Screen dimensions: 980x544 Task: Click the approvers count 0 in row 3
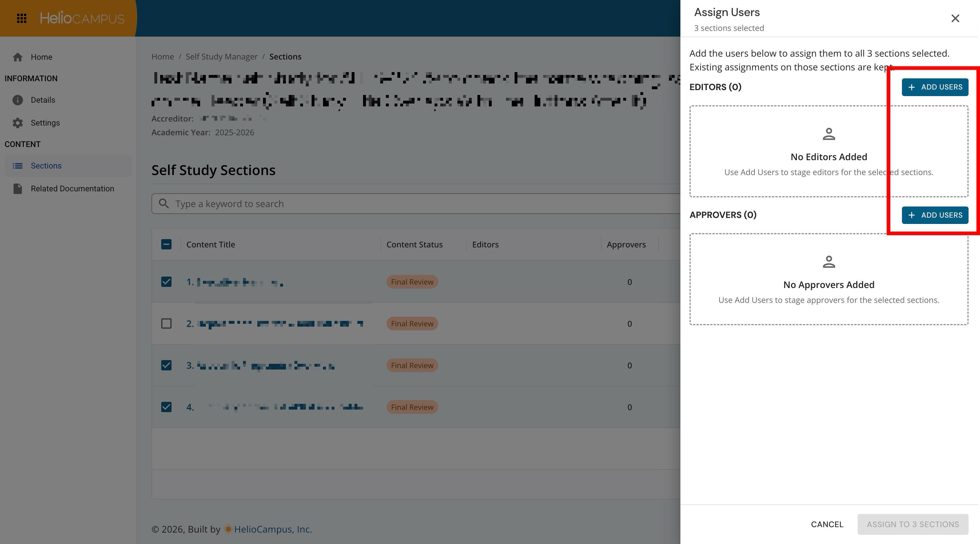630,366
